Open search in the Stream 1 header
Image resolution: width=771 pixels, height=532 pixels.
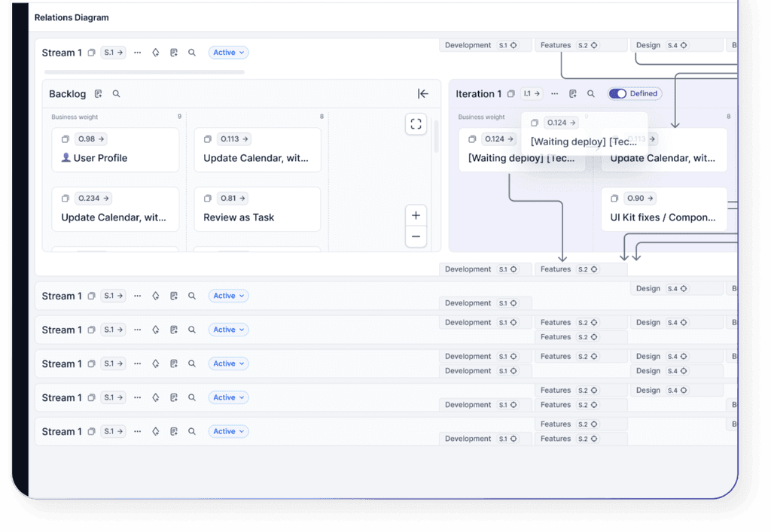coord(192,52)
